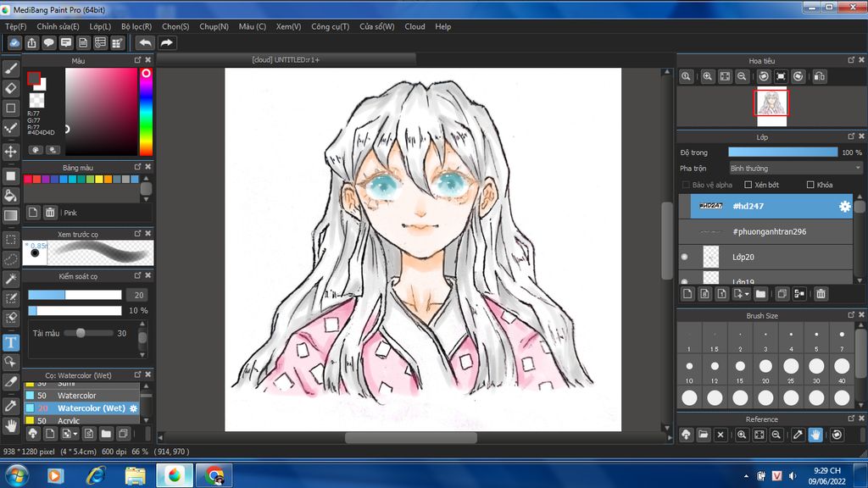
Task: Click the Undo arrow in toolbar
Action: (x=145, y=42)
